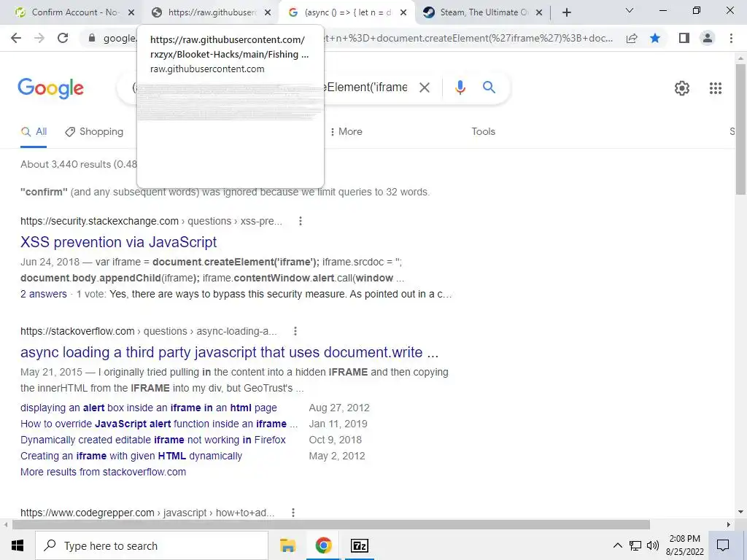Open displaying an alert box inside iframe link
The width and height of the screenshot is (747, 560).
coord(148,408)
